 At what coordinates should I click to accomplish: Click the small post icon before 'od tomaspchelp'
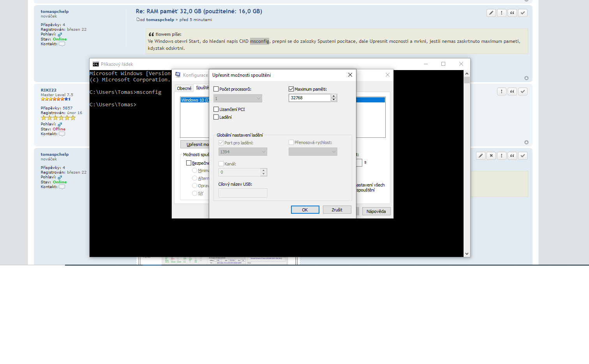pos(138,19)
